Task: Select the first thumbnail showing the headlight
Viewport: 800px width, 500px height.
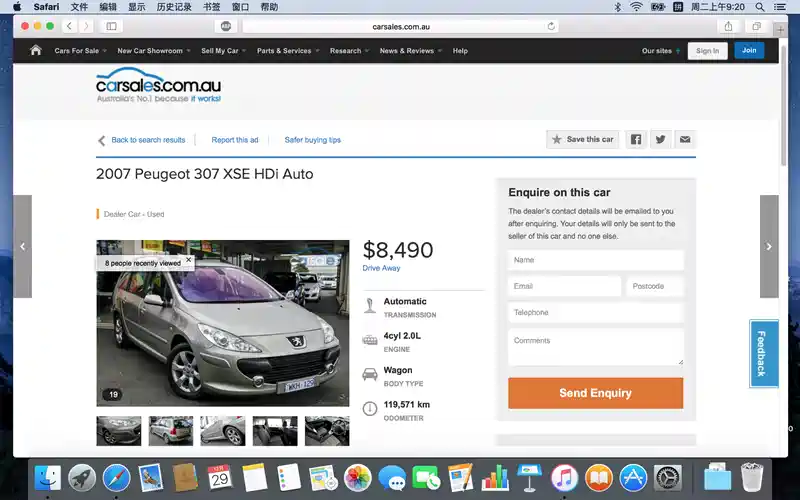Action: 119,431
